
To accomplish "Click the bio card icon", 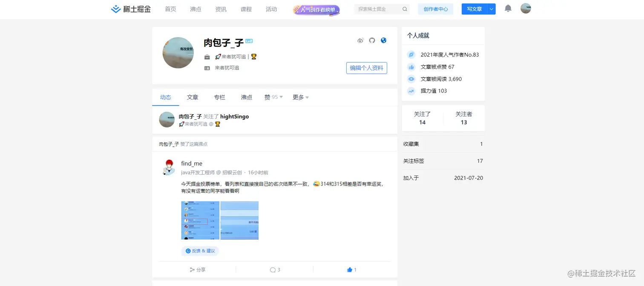I will pyautogui.click(x=207, y=68).
